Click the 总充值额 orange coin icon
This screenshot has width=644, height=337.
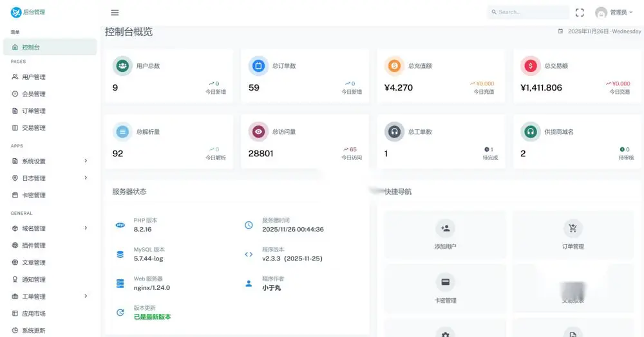(x=394, y=66)
